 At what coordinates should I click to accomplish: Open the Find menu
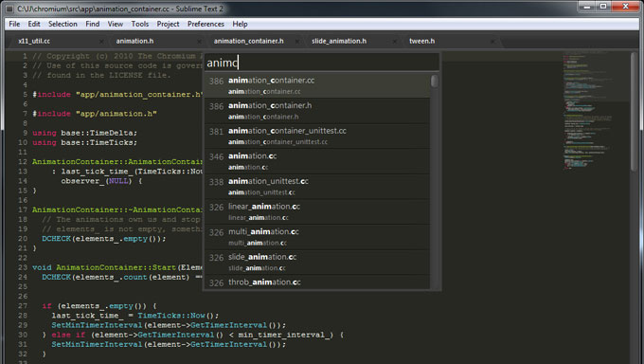point(93,24)
